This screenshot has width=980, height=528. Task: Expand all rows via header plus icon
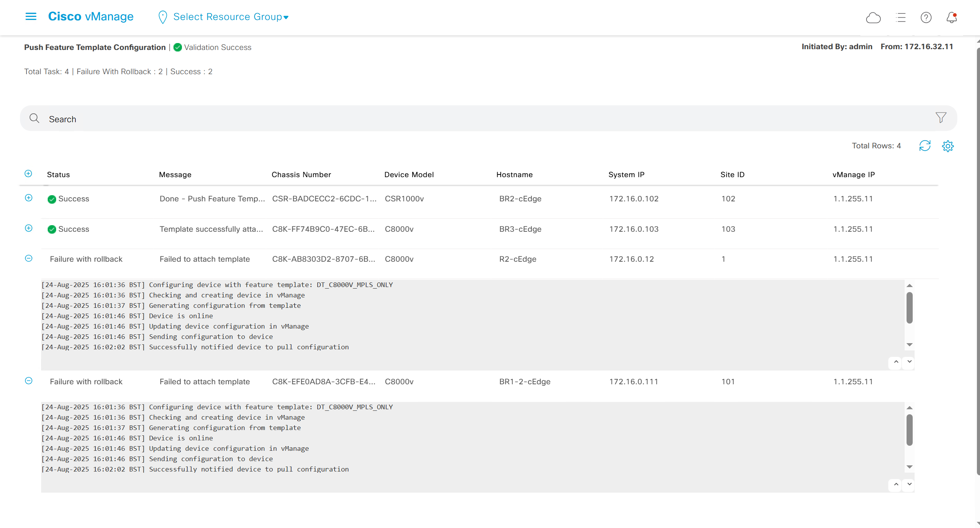click(28, 174)
